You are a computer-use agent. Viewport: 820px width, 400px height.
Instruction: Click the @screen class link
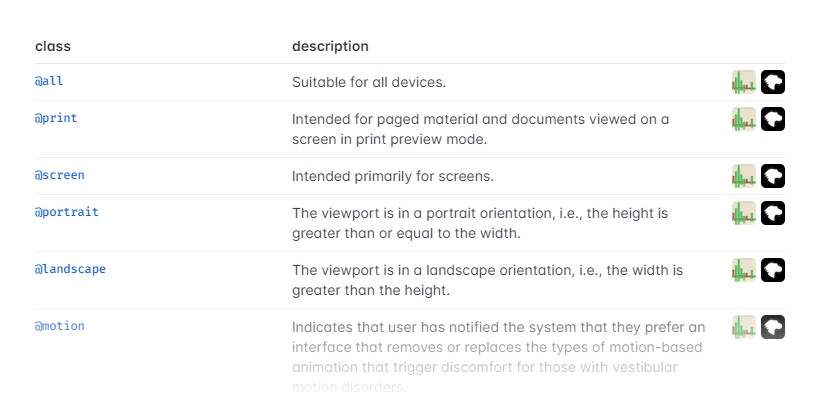[x=60, y=175]
